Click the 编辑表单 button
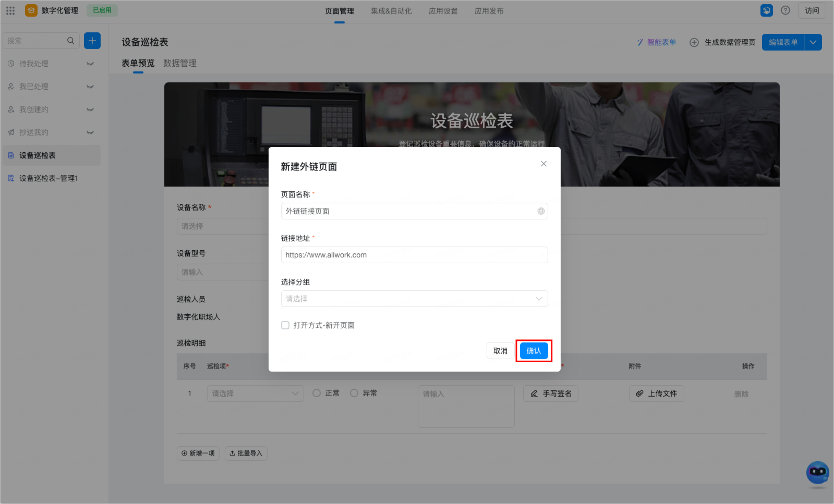This screenshot has width=834, height=504. [x=783, y=42]
